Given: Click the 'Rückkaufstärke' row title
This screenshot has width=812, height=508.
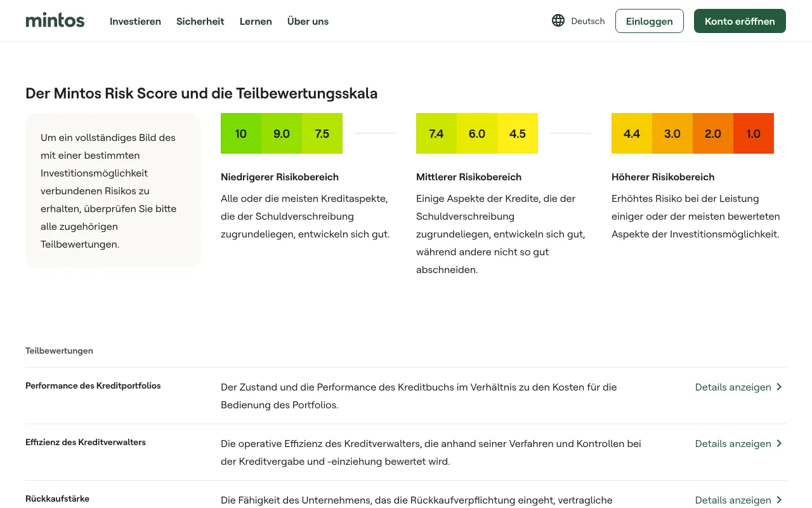Looking at the screenshot, I should click(57, 498).
